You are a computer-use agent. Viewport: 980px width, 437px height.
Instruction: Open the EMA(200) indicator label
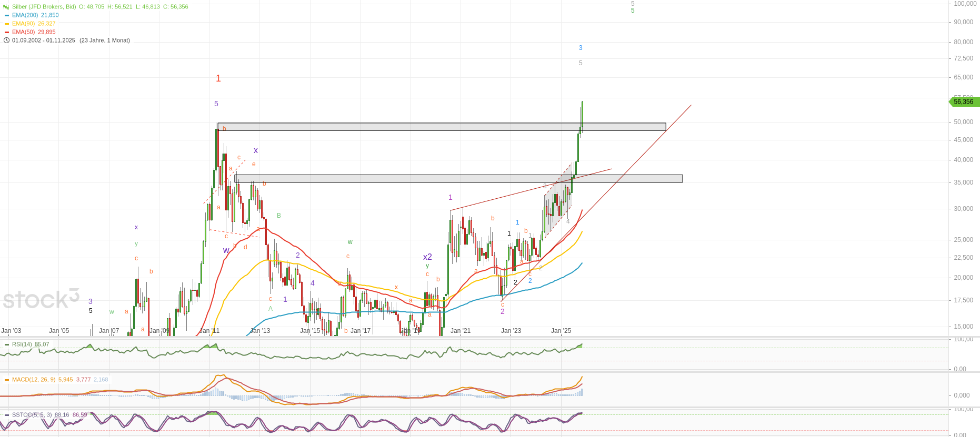click(25, 15)
